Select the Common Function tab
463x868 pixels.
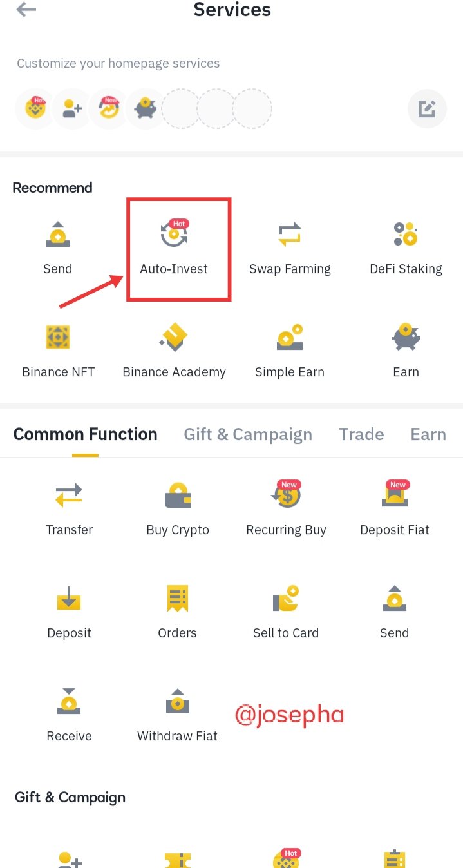click(85, 434)
